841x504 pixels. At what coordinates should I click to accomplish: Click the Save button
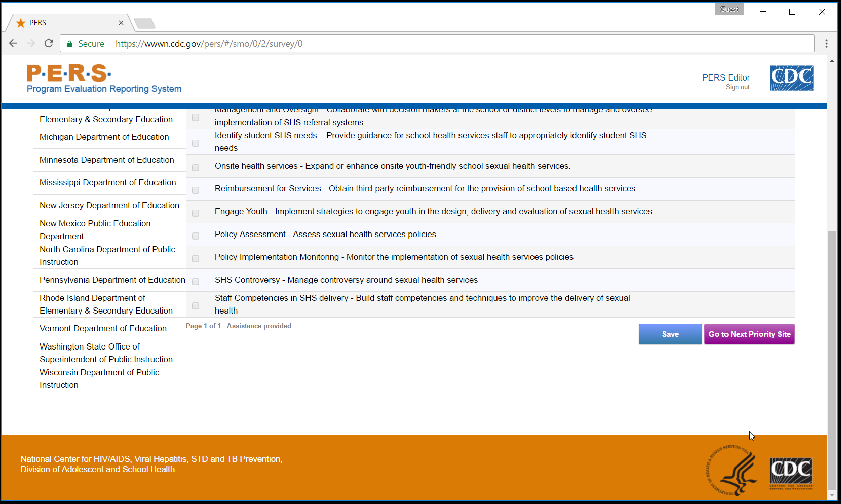(x=670, y=334)
